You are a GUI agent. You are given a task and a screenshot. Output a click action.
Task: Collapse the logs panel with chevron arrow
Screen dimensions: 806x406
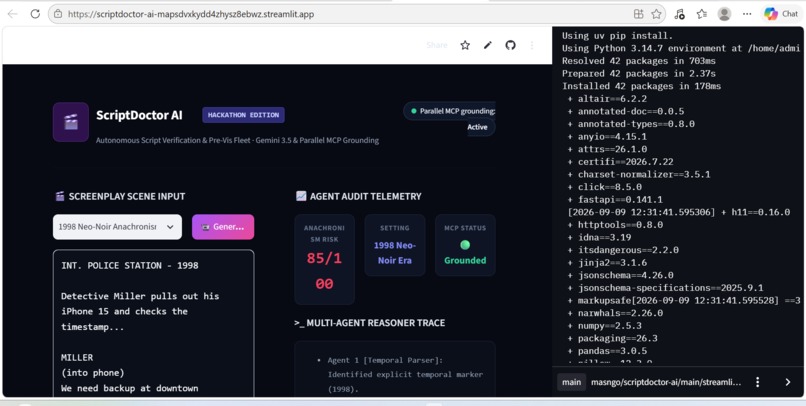coord(787,382)
